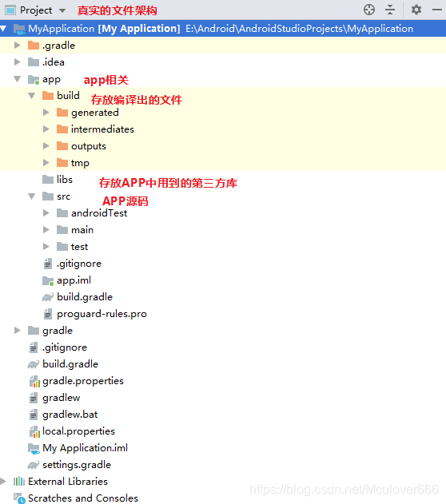Screen dimensions: 446x504
Task: Click the outputs folder icon
Action: [x=62, y=146]
